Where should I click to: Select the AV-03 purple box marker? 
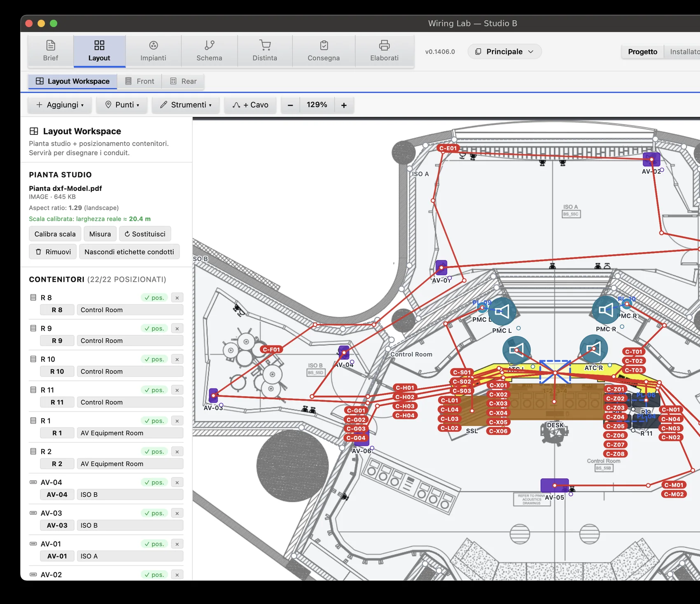213,396
